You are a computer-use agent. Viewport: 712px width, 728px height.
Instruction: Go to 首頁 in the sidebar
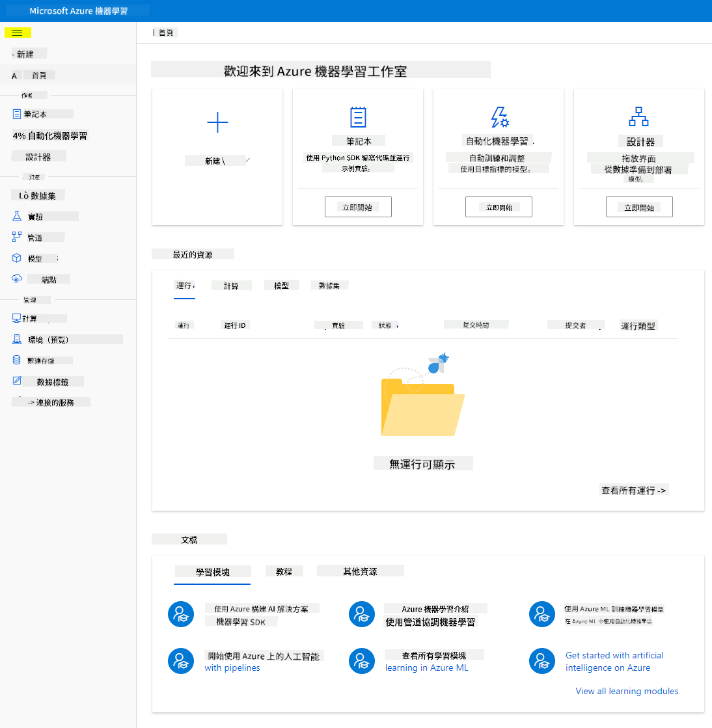[x=39, y=75]
